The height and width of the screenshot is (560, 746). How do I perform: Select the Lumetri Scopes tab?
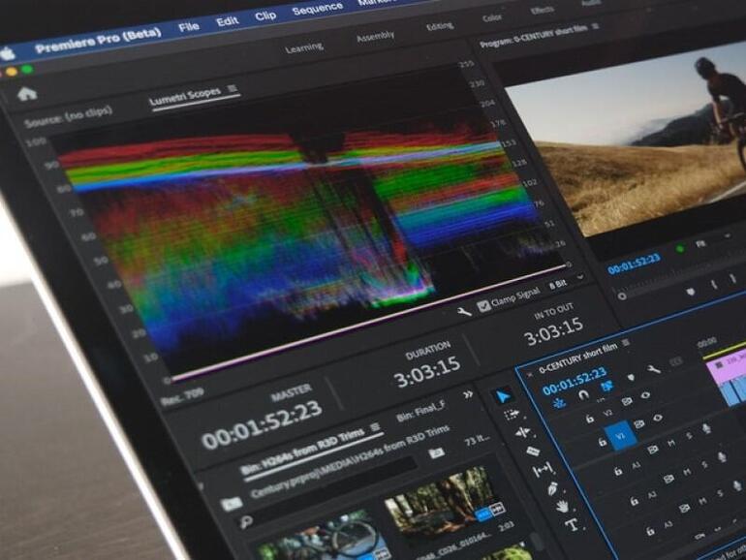(x=185, y=96)
